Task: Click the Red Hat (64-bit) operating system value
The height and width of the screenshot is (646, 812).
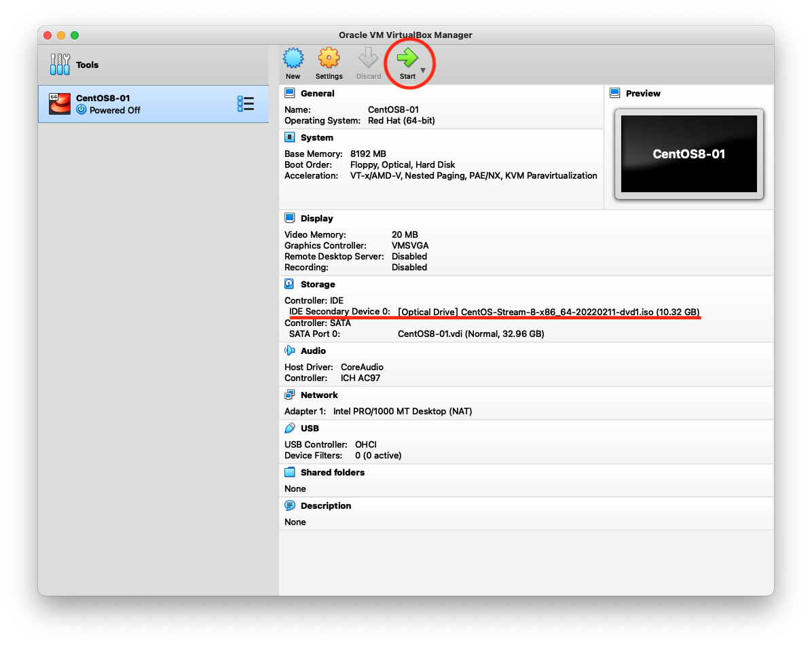Action: coord(401,120)
